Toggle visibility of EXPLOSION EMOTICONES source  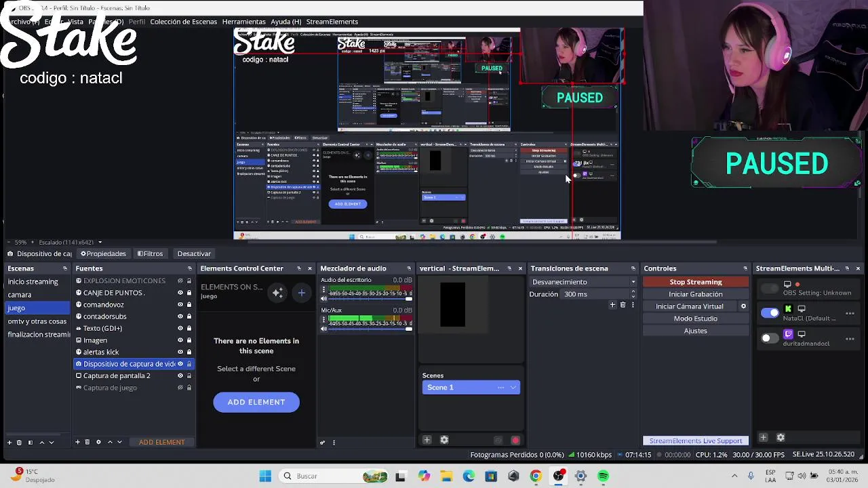tap(180, 281)
